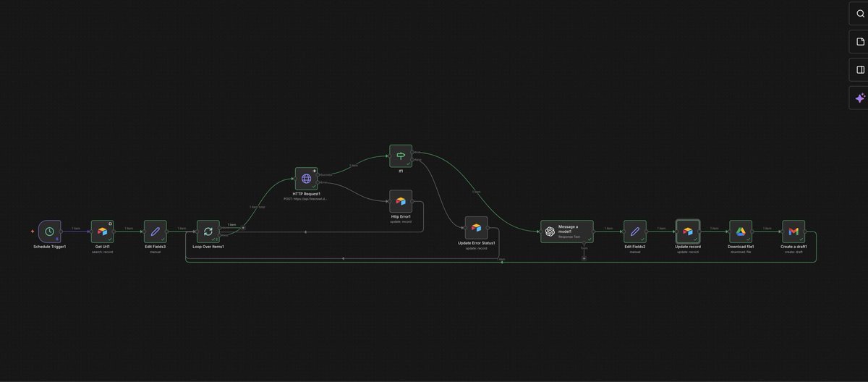The height and width of the screenshot is (382, 868).
Task: Click the '1 item total' connection label
Action: [258, 207]
